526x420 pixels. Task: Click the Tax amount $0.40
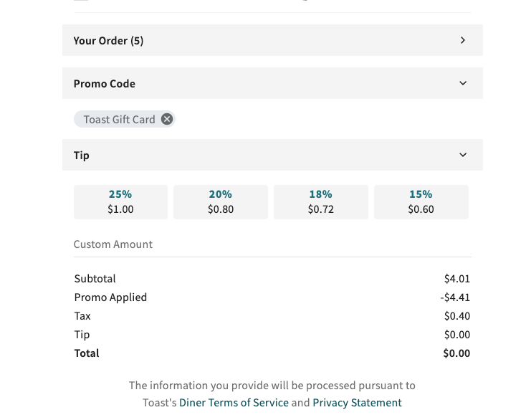click(x=456, y=316)
